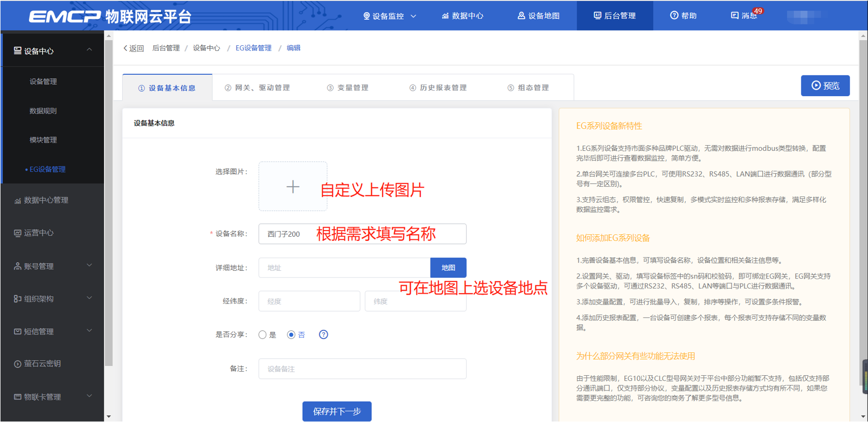Screen dimensions: 868x422
Task: Click the 返回 back link
Action: pyautogui.click(x=133, y=48)
